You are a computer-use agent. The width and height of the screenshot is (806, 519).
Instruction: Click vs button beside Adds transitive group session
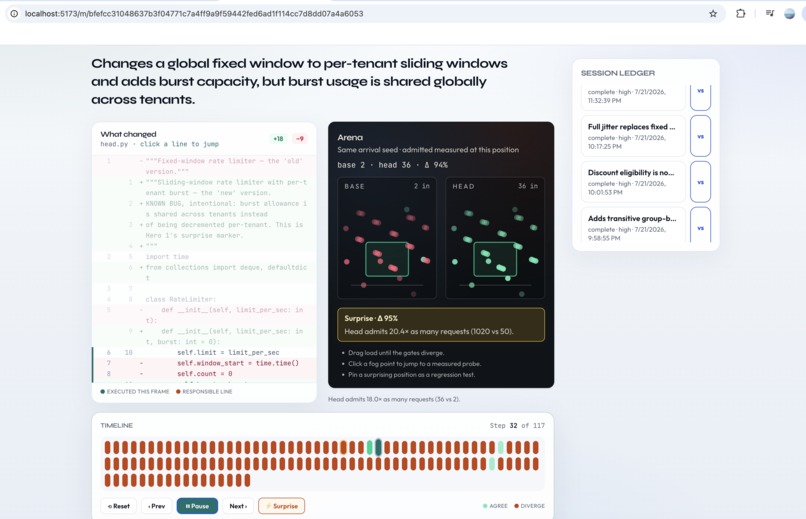click(700, 225)
